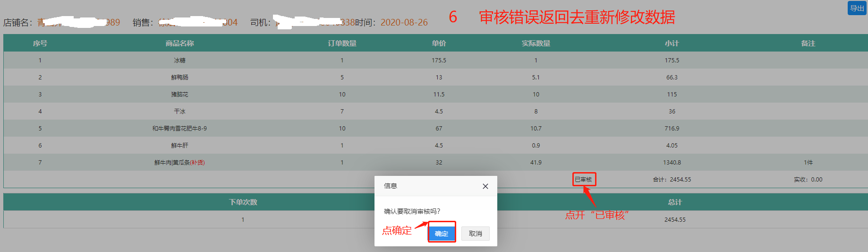Click the 实收: 0.00 amount
868x252 pixels.
click(808, 180)
